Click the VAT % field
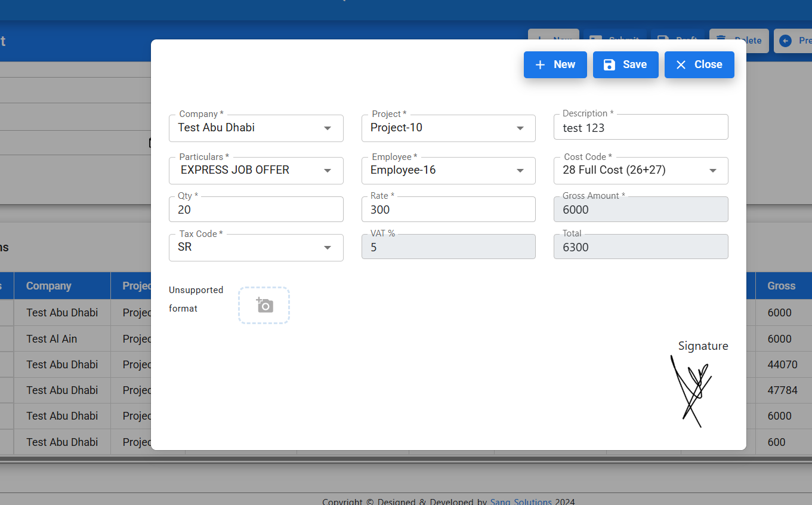Image resolution: width=812 pixels, height=505 pixels. pos(448,247)
